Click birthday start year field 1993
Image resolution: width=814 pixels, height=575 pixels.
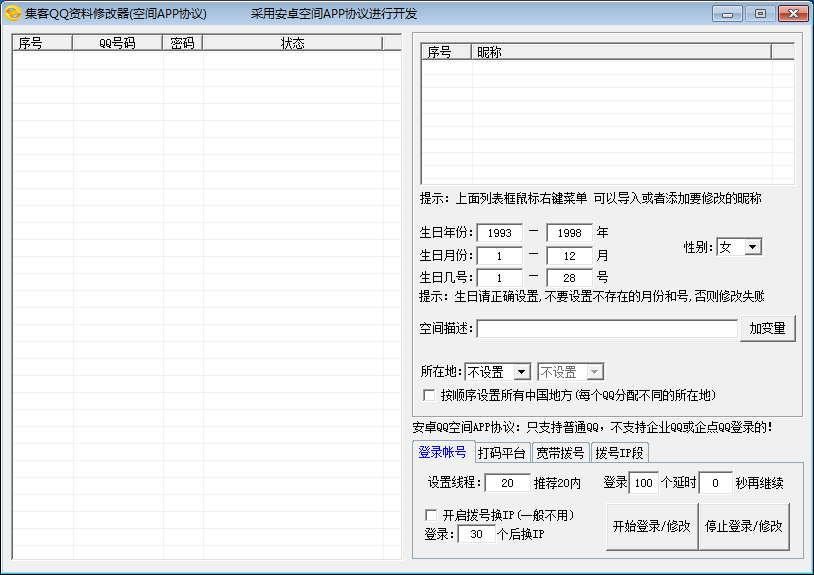499,233
